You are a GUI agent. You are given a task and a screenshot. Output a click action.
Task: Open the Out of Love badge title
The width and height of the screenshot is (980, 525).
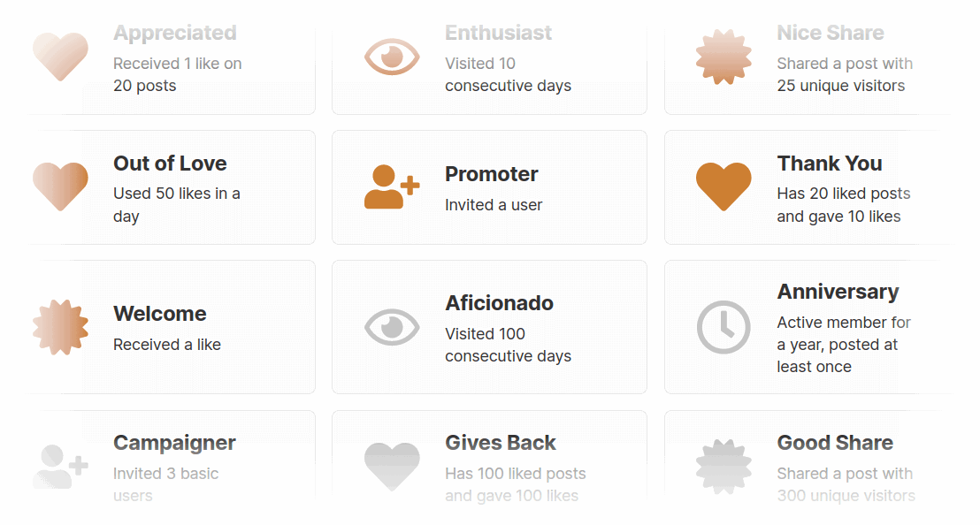point(170,164)
